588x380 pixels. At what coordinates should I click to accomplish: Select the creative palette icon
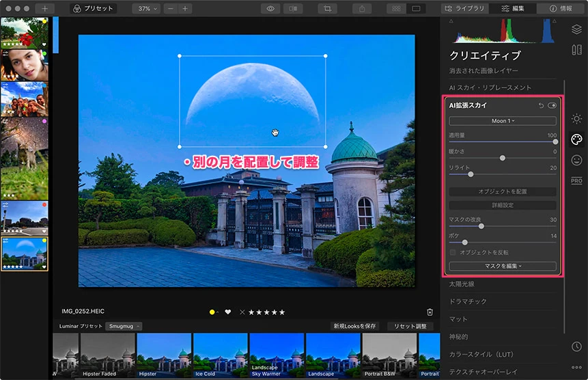click(x=576, y=139)
